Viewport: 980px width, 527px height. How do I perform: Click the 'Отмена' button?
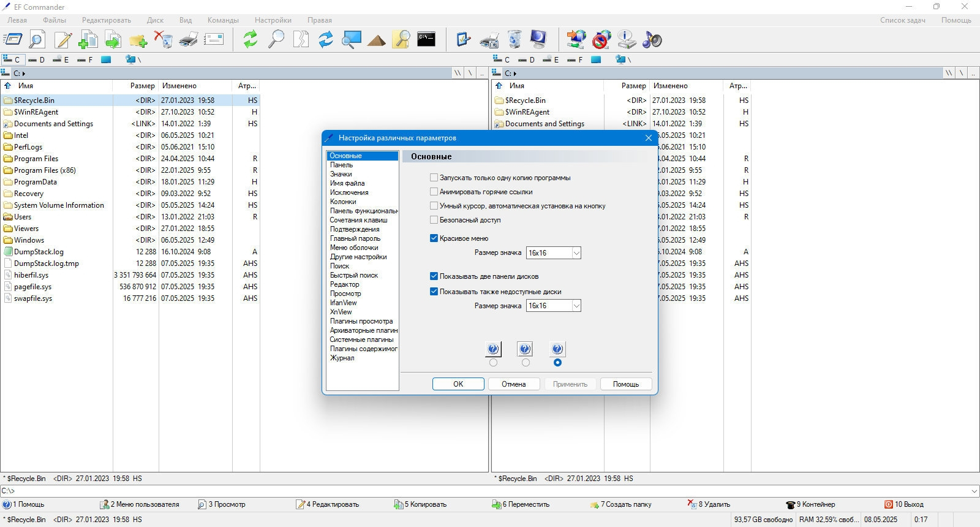coord(513,384)
